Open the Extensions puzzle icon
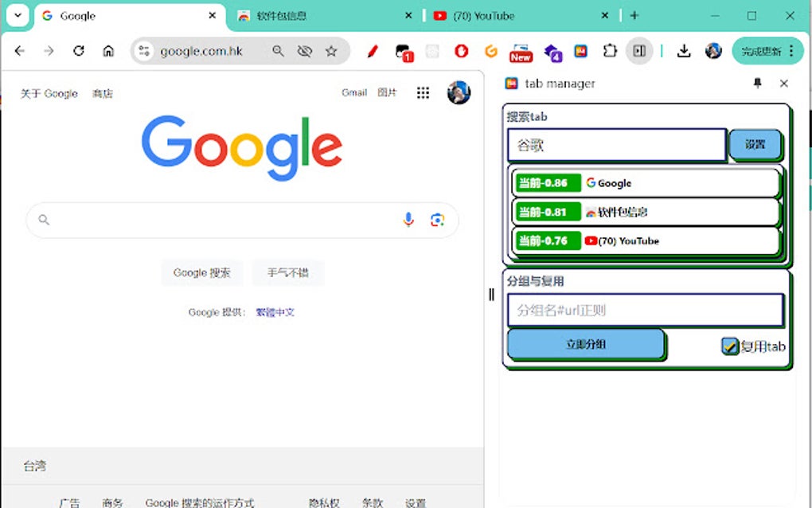 coord(610,50)
